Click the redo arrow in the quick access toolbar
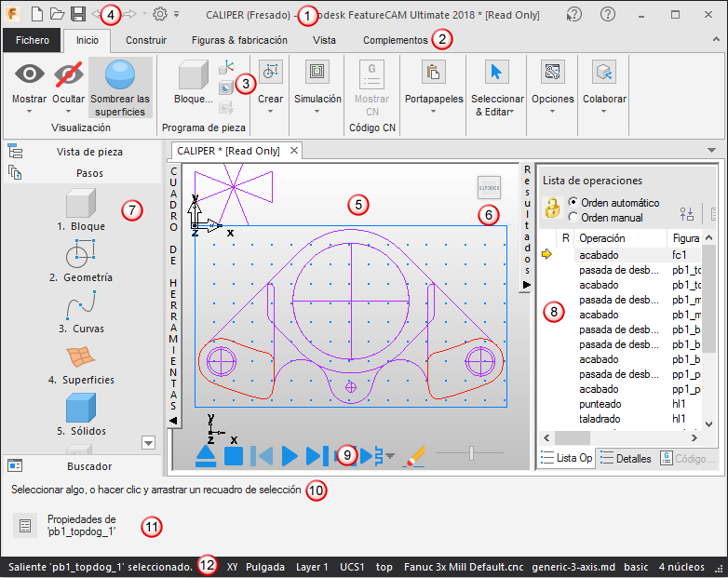This screenshot has width=728, height=578. [x=129, y=14]
